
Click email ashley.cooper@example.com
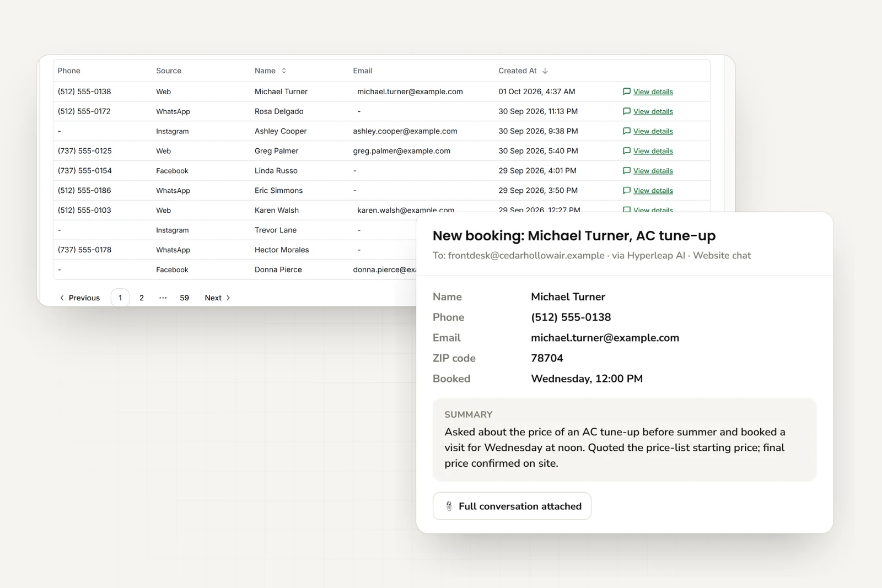pos(405,132)
